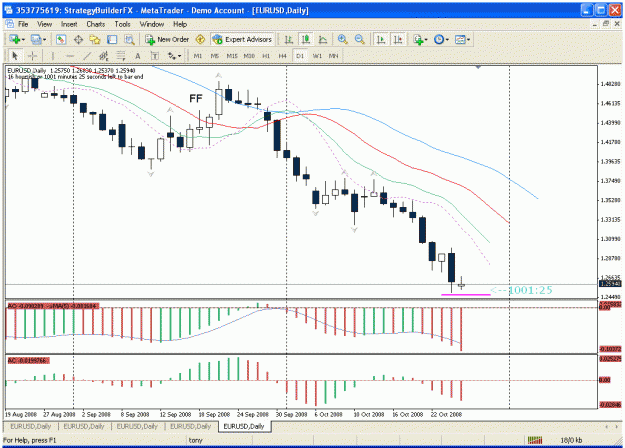
Task: Open the Window menu
Action: [x=151, y=24]
